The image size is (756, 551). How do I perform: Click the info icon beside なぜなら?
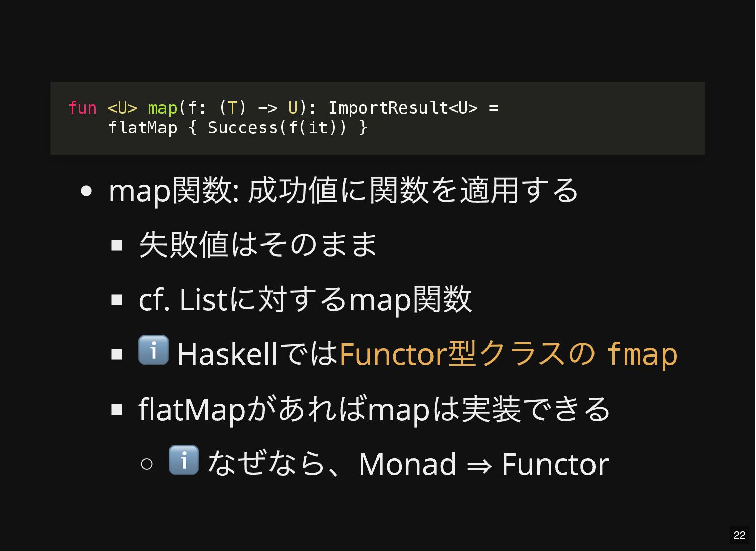pos(183,460)
